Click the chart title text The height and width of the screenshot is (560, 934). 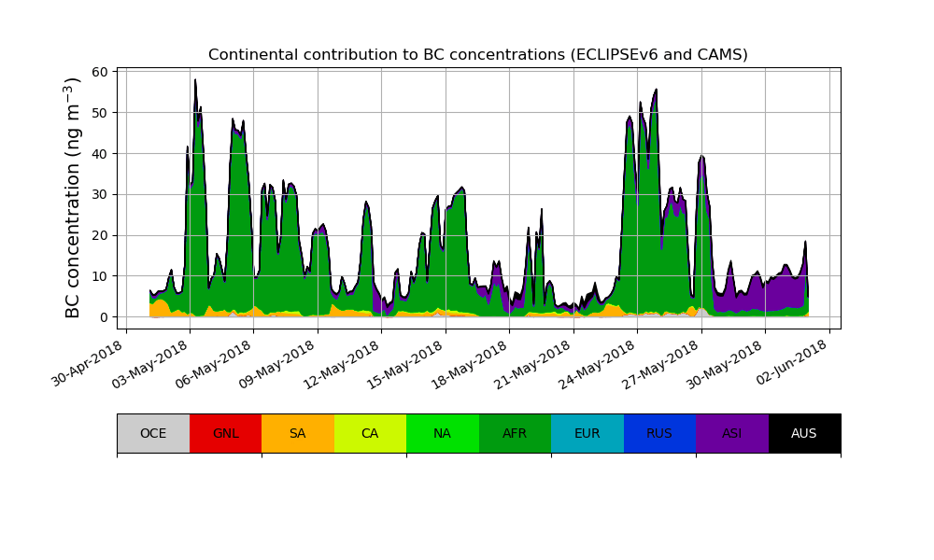(478, 55)
